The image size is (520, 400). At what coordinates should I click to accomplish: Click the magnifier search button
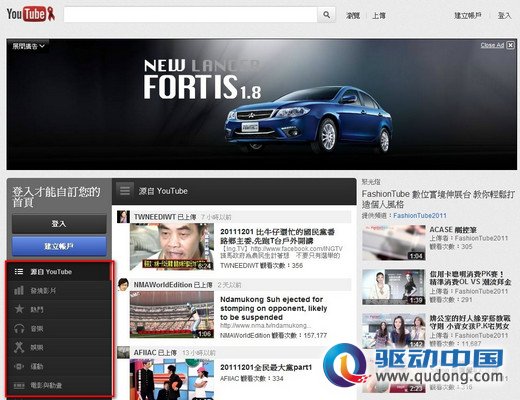click(326, 15)
